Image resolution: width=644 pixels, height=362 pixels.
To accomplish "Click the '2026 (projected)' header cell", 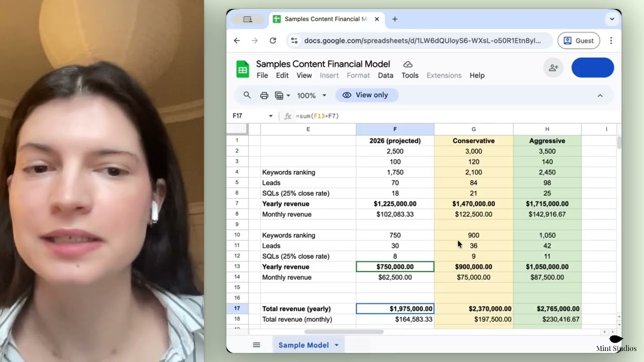I will tap(395, 141).
